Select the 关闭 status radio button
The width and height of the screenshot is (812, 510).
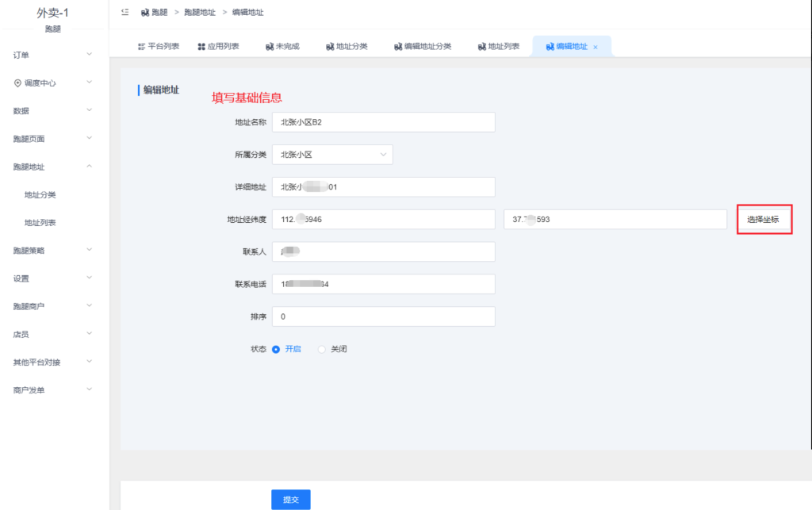click(x=322, y=349)
